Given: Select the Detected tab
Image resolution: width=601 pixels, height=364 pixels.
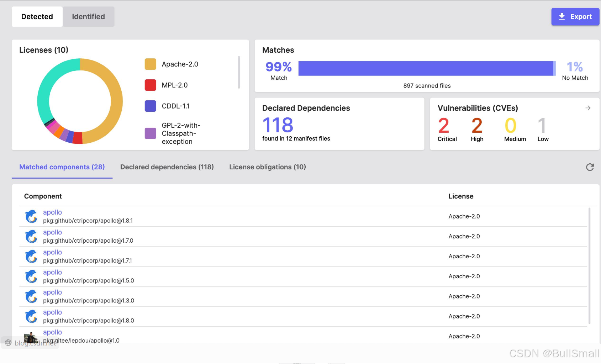Looking at the screenshot, I should (37, 17).
